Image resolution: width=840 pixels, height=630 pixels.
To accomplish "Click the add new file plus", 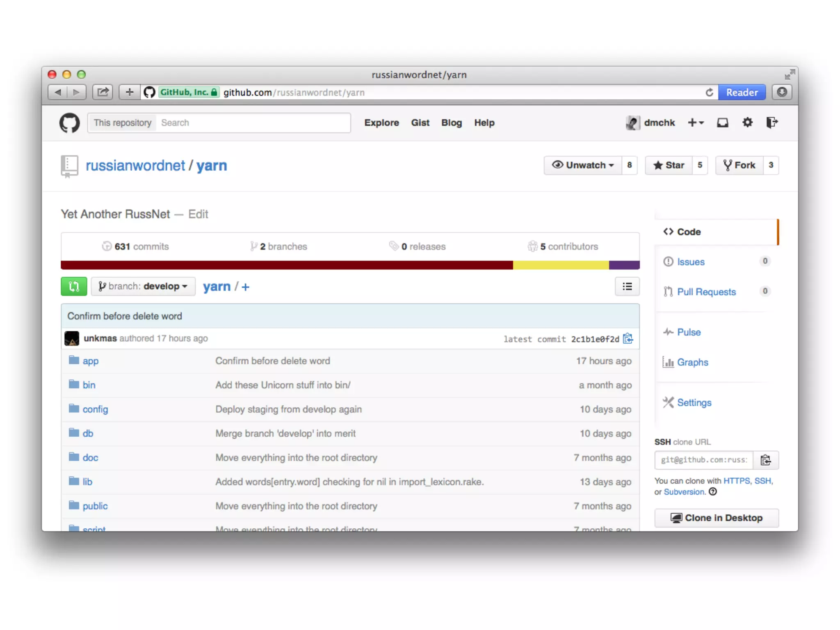I will click(246, 287).
